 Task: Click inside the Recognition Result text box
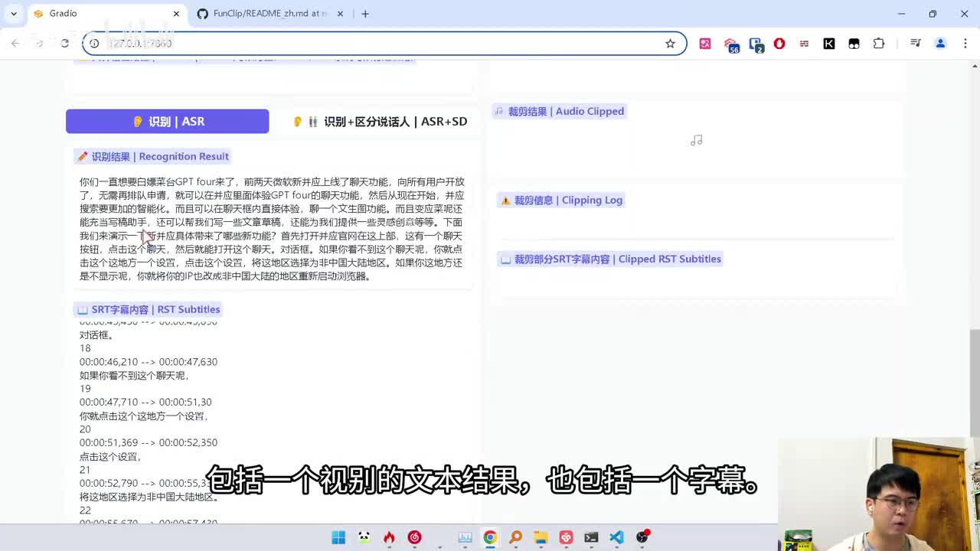coord(272,230)
